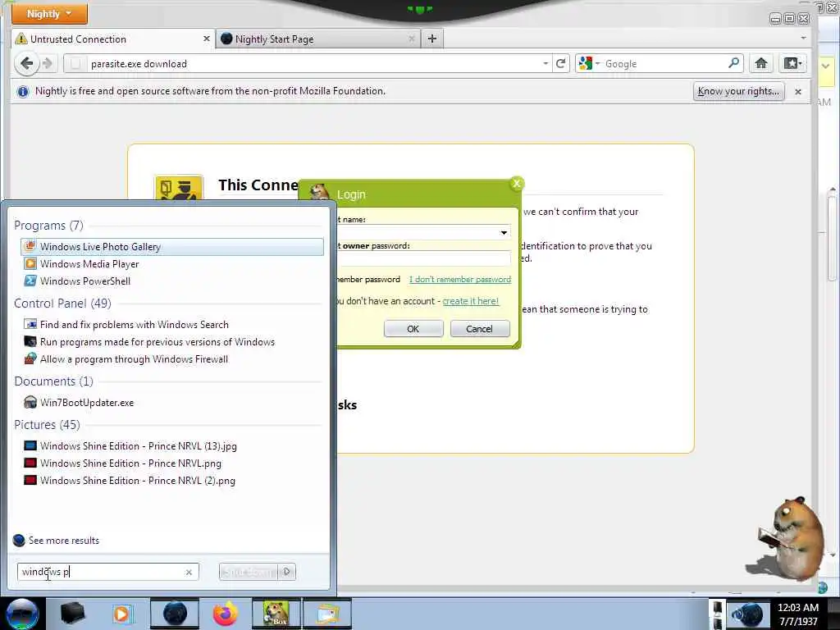
Task: Open the black box taskbar icon
Action: click(72, 614)
